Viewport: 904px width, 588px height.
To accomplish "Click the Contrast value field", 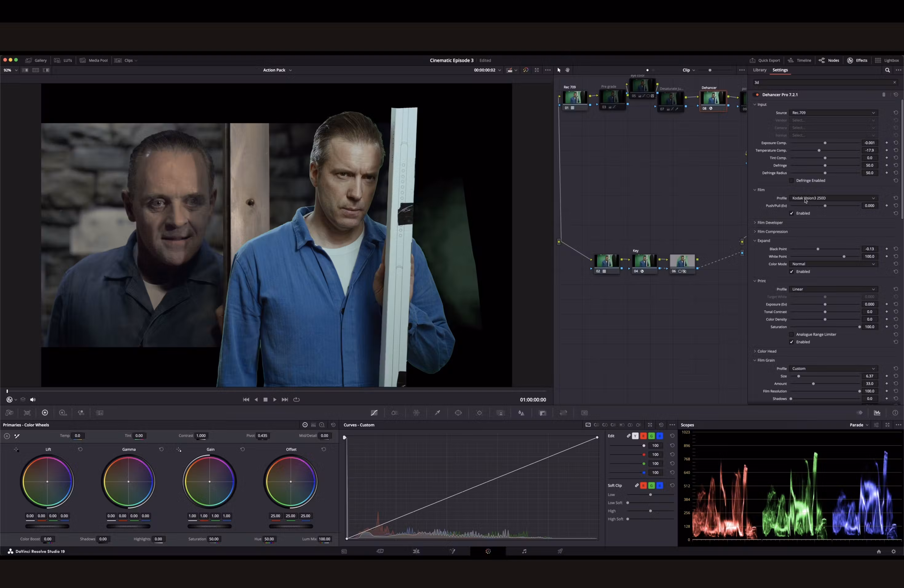I will point(201,436).
